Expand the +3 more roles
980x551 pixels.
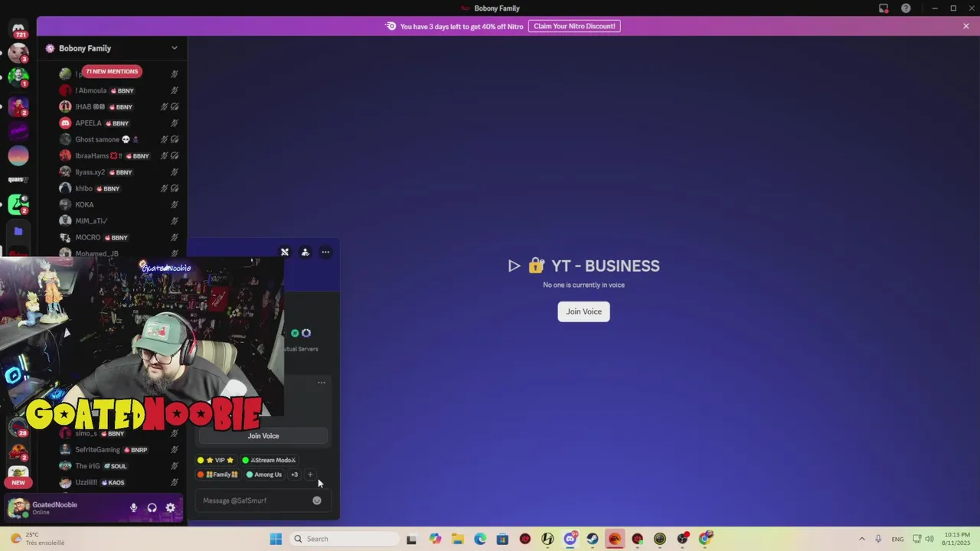pos(295,475)
